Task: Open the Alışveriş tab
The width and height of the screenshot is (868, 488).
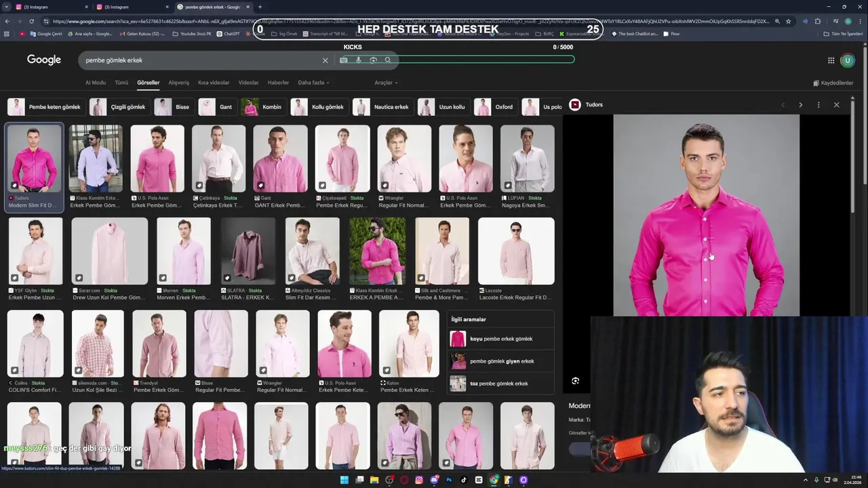Action: [178, 83]
